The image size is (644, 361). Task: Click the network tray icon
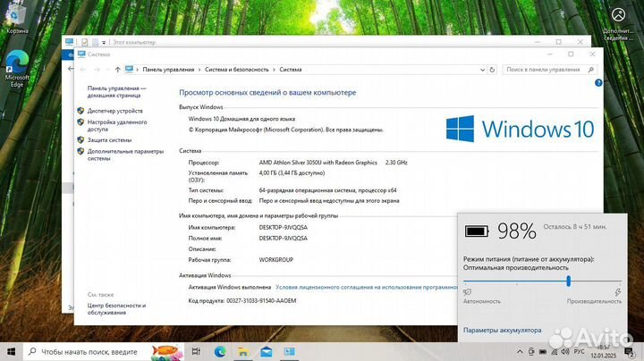click(x=554, y=351)
